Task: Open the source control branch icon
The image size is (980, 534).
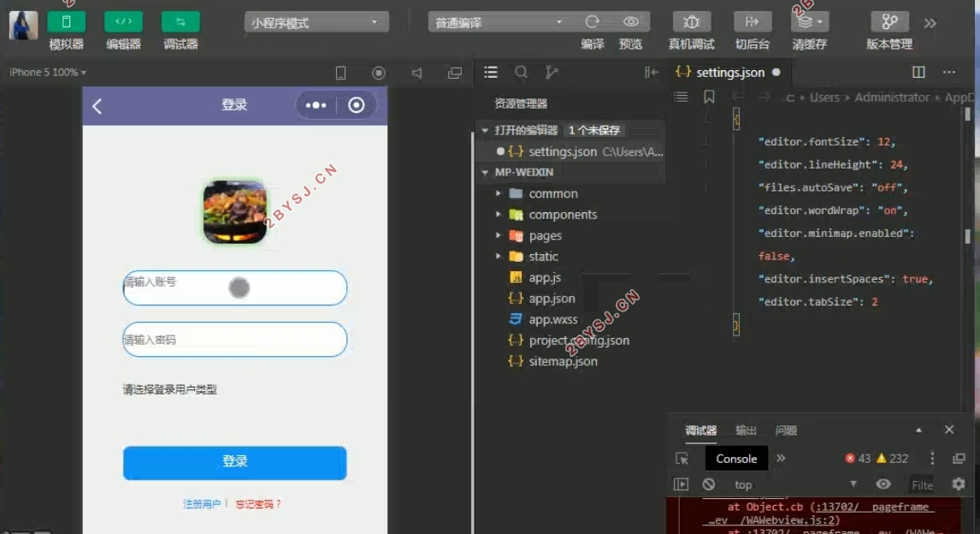Action: 552,73
